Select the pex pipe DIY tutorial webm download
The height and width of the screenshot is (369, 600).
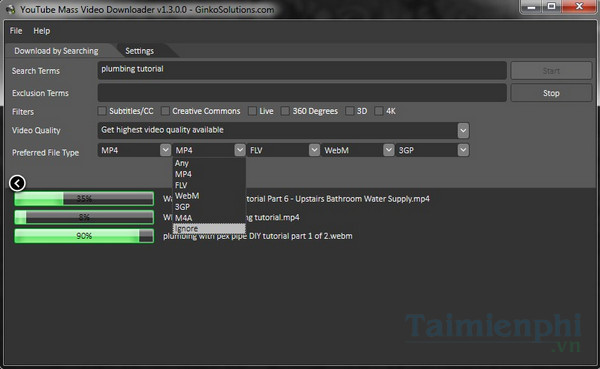tap(258, 236)
